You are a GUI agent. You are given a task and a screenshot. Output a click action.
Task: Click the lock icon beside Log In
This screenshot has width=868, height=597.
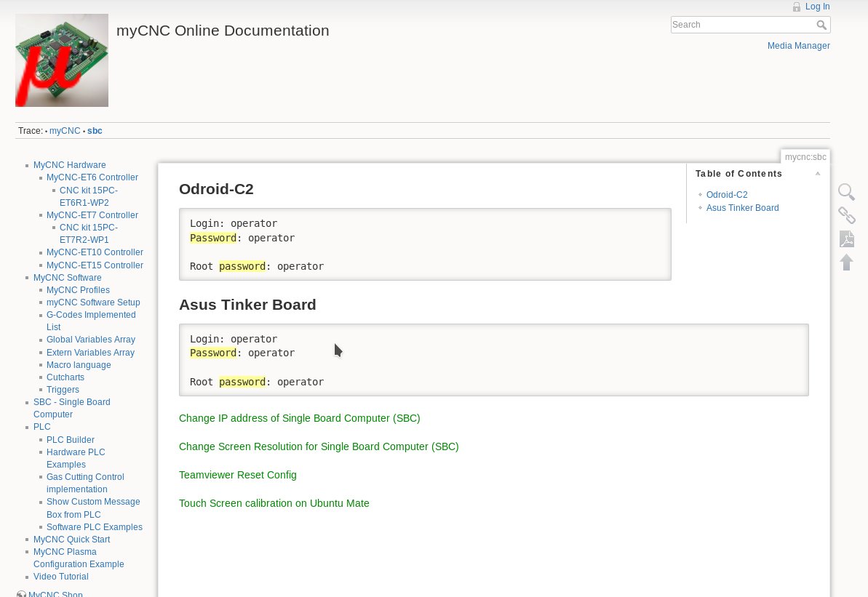(x=797, y=7)
